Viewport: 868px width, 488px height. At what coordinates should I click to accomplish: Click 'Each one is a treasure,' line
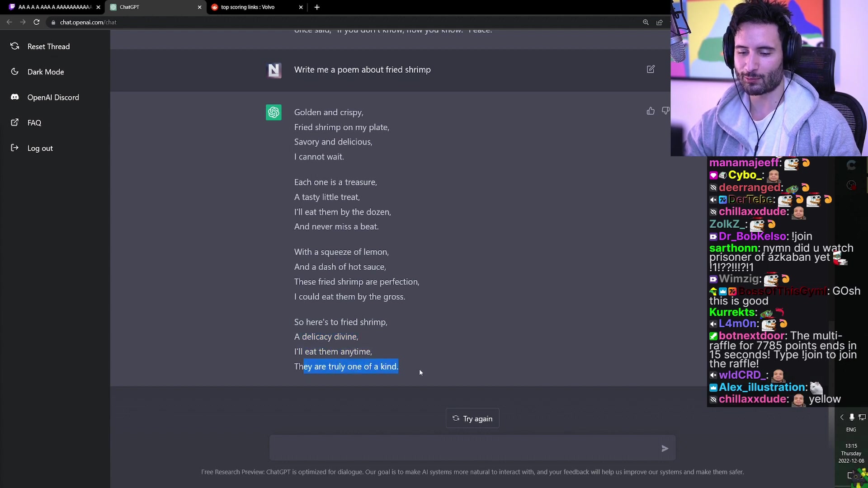(x=335, y=182)
